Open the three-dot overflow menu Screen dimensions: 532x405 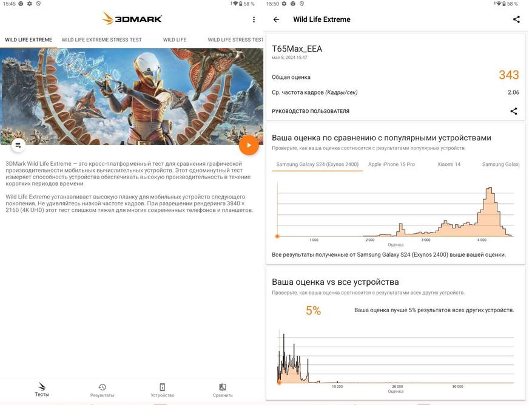[x=254, y=19]
